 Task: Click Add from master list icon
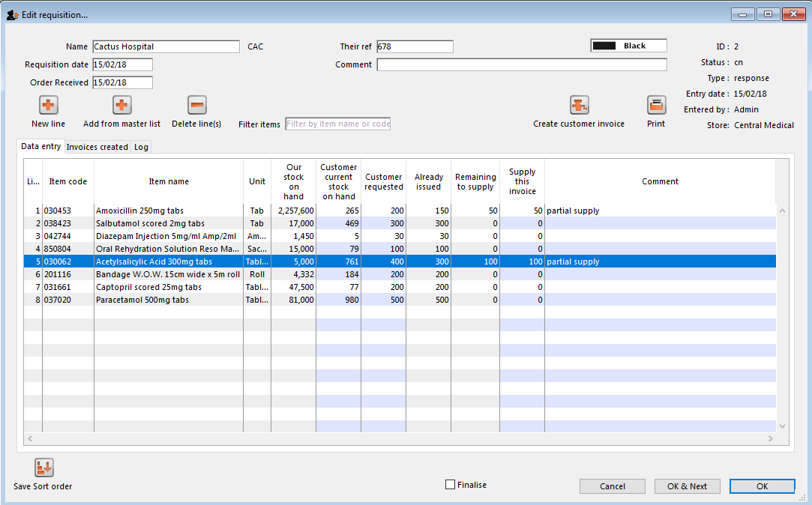pyautogui.click(x=121, y=105)
